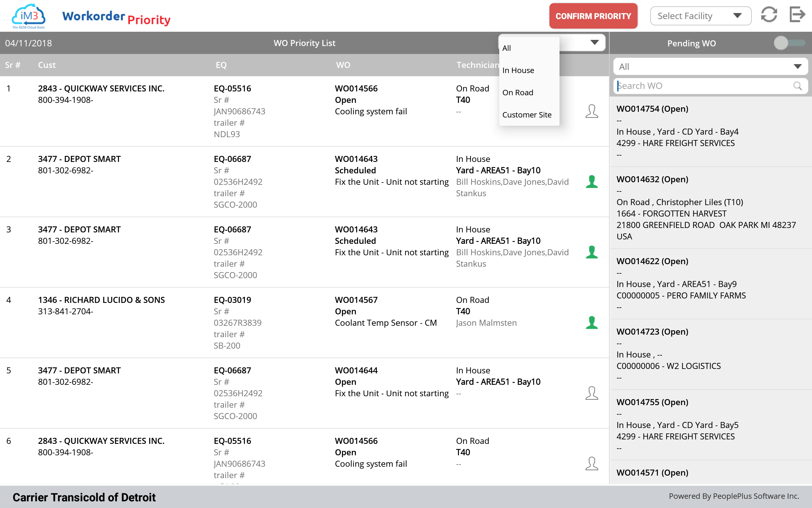Select pending work order WO0014571 (Open)
Screen dimensions: 812x508
[x=710, y=472]
